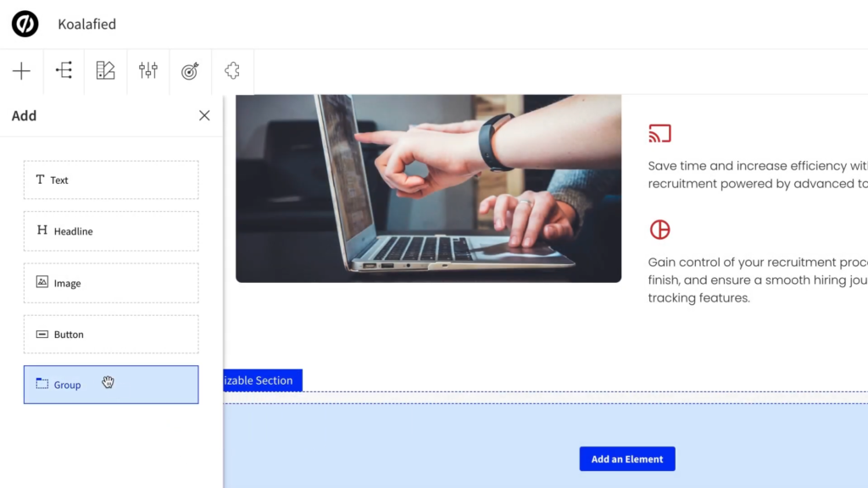The width and height of the screenshot is (868, 488).
Task: Select the laptop photo on the canvas
Action: [428, 188]
